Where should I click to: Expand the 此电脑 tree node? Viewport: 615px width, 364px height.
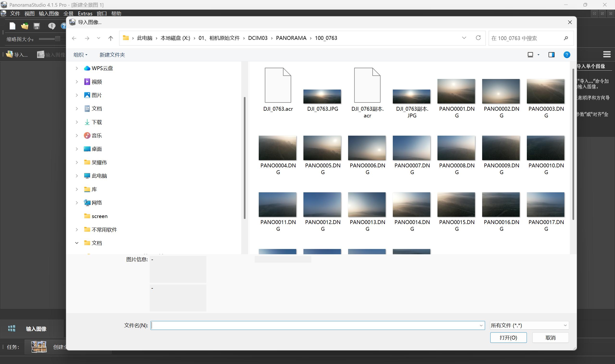[77, 176]
